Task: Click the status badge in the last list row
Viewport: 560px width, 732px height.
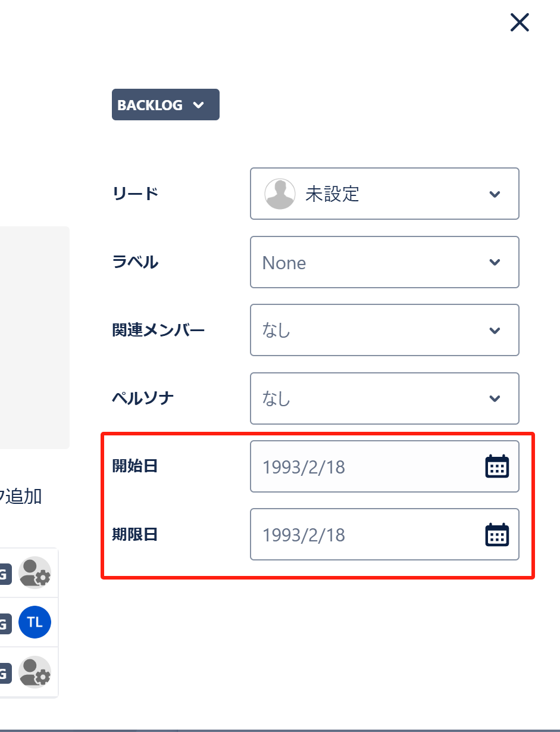Action: click(x=5, y=673)
